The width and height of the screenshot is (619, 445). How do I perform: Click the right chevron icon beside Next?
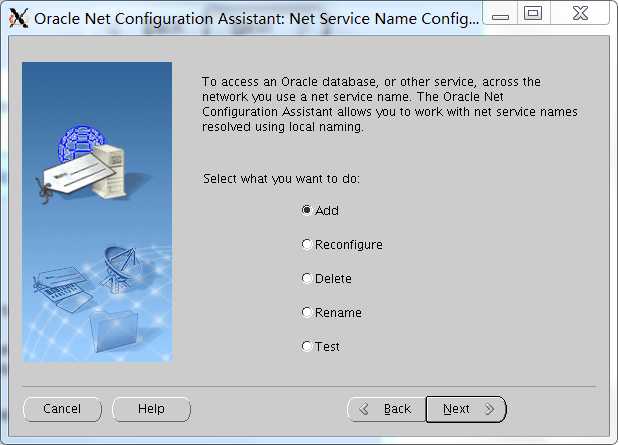pos(490,409)
